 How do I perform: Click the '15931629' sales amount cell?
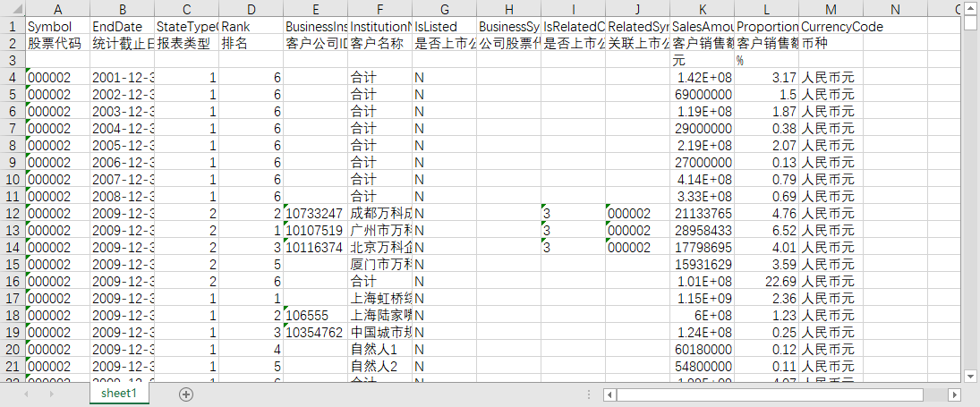(703, 263)
